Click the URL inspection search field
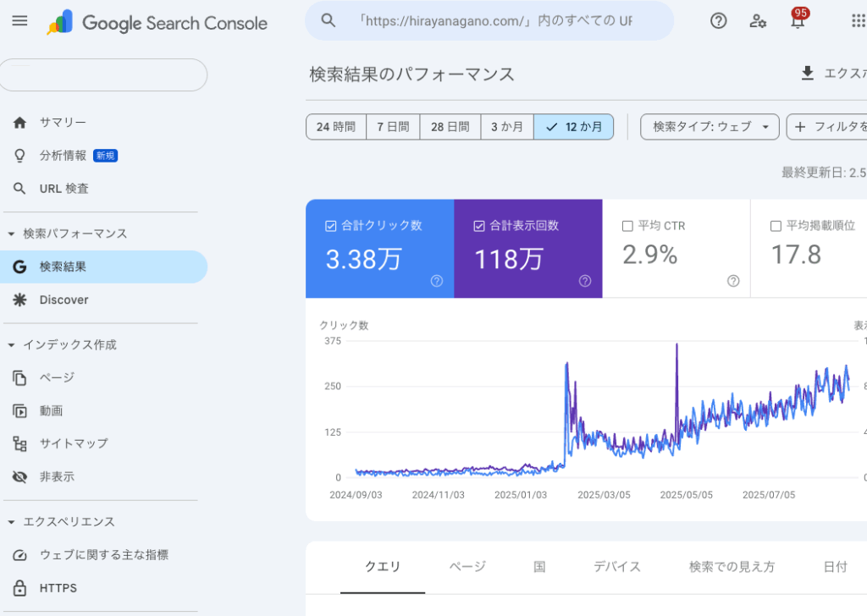 tap(494, 20)
